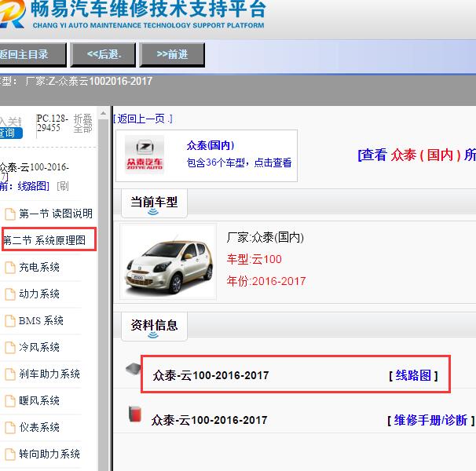Click the 刷 refresh link in sidebar
Viewport: 476px width, 471px height.
[x=63, y=186]
